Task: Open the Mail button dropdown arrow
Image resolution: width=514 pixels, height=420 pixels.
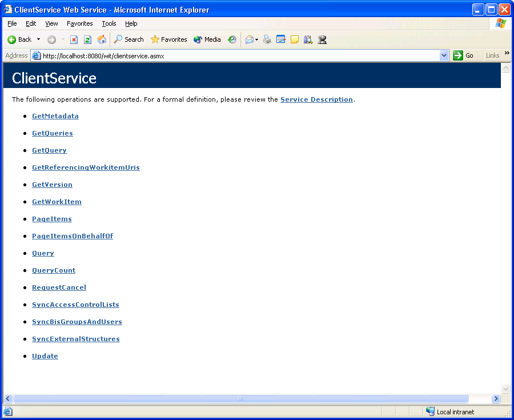Action: [256, 39]
